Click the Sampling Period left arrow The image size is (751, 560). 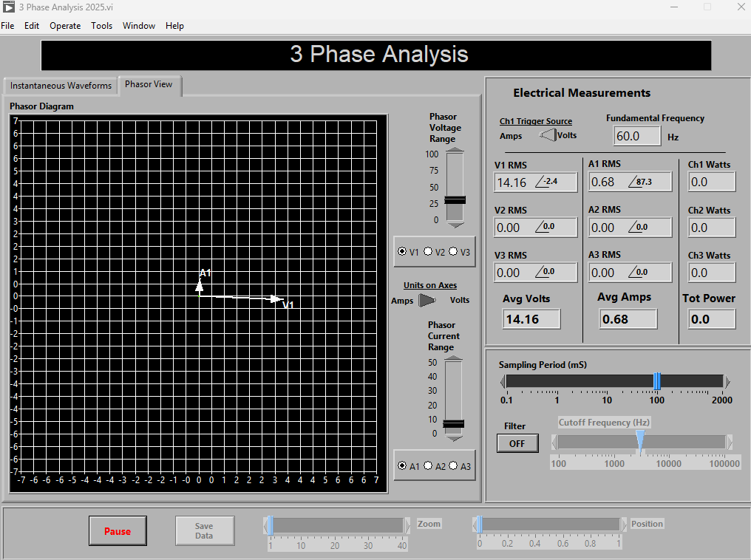click(503, 382)
